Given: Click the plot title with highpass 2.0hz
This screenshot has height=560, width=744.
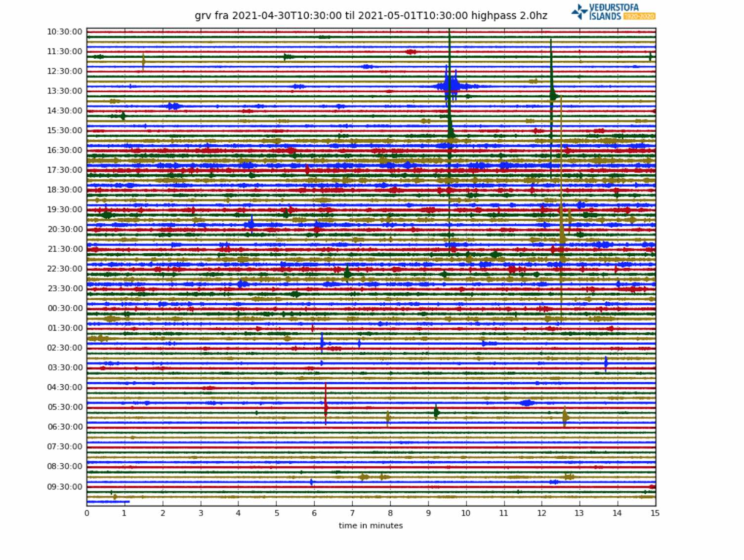Looking at the screenshot, I should (x=371, y=16).
